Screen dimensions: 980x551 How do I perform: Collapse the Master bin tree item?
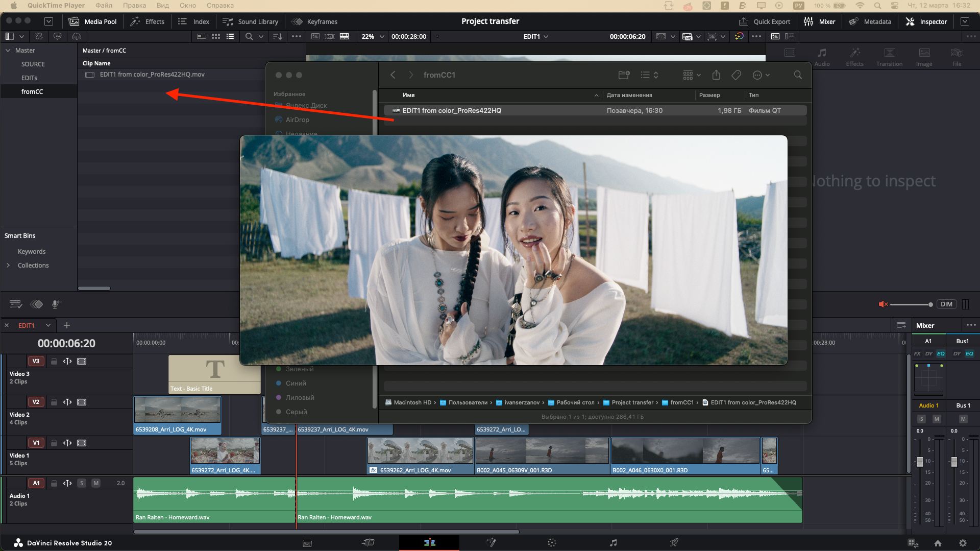[x=8, y=50]
